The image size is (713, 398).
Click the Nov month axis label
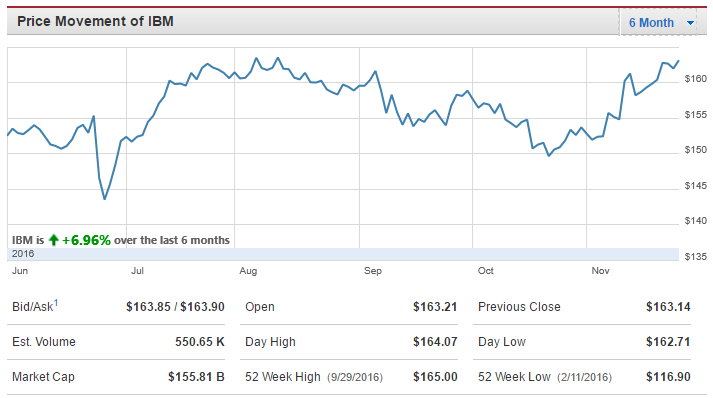[x=600, y=271]
